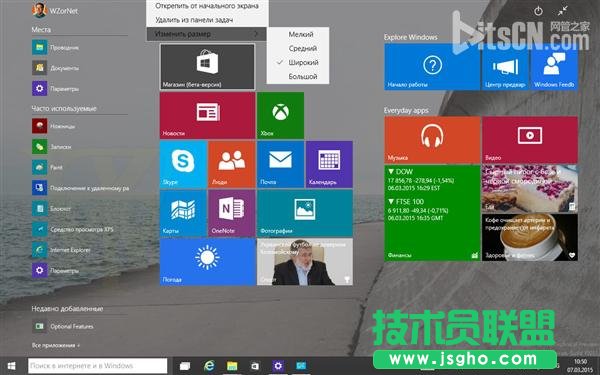600x375 pixels.
Task: Open Подключение к удаленному рабочему столу
Action: (x=81, y=188)
